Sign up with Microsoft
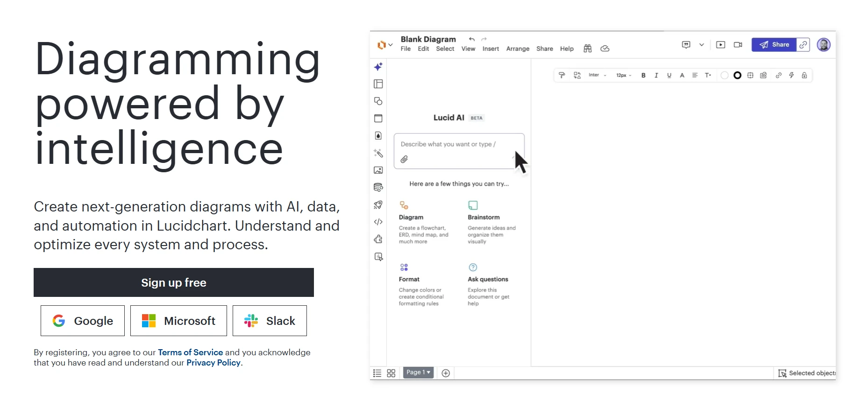The height and width of the screenshot is (415, 868). tap(178, 321)
